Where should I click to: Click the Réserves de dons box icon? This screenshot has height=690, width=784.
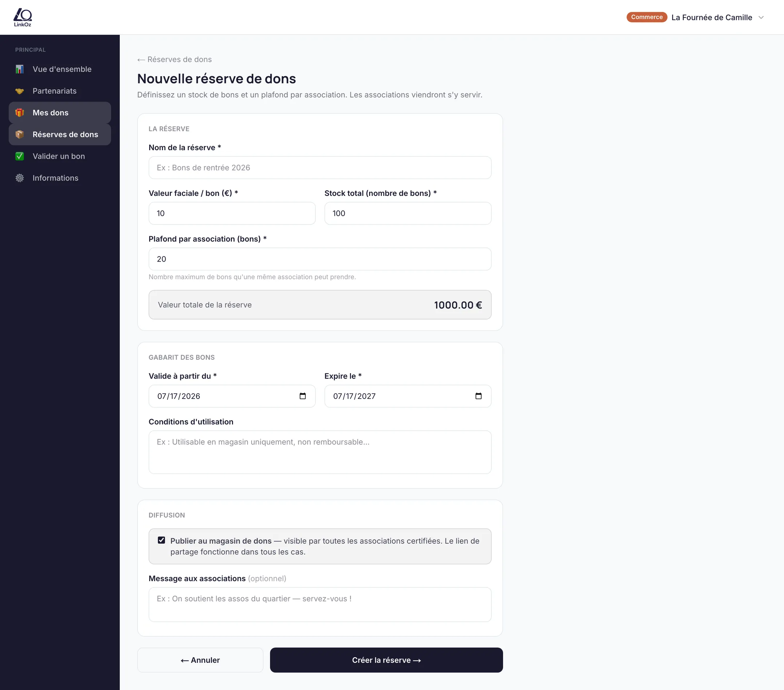coord(20,135)
